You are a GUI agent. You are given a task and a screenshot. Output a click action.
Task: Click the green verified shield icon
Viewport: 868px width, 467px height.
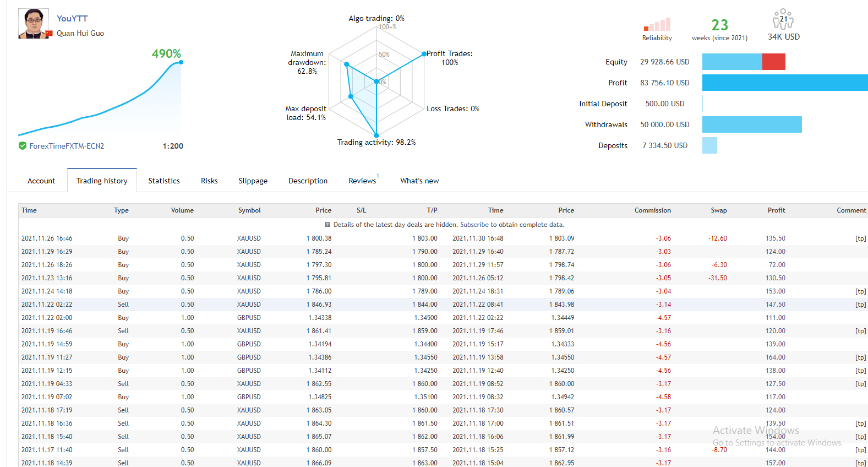tap(23, 146)
